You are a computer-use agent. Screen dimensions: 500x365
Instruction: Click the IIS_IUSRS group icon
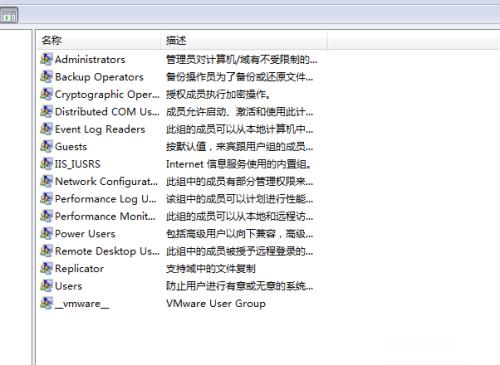pyautogui.click(x=46, y=164)
